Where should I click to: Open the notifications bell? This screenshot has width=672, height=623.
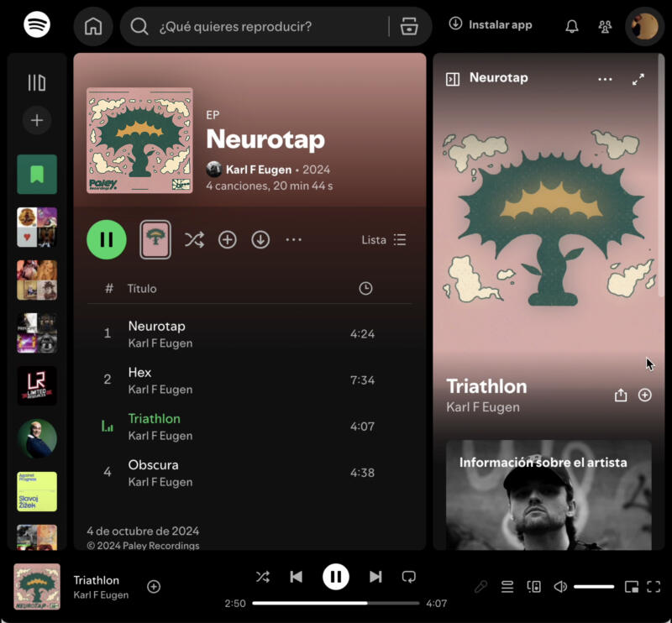572,27
